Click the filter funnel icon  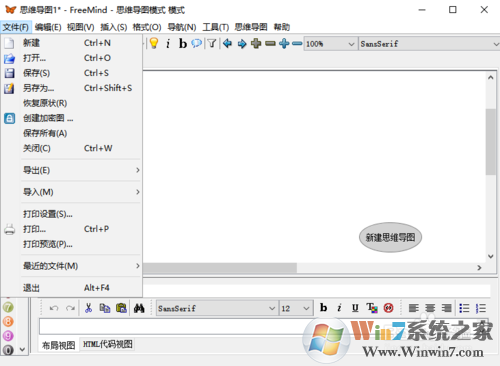[x=212, y=43]
